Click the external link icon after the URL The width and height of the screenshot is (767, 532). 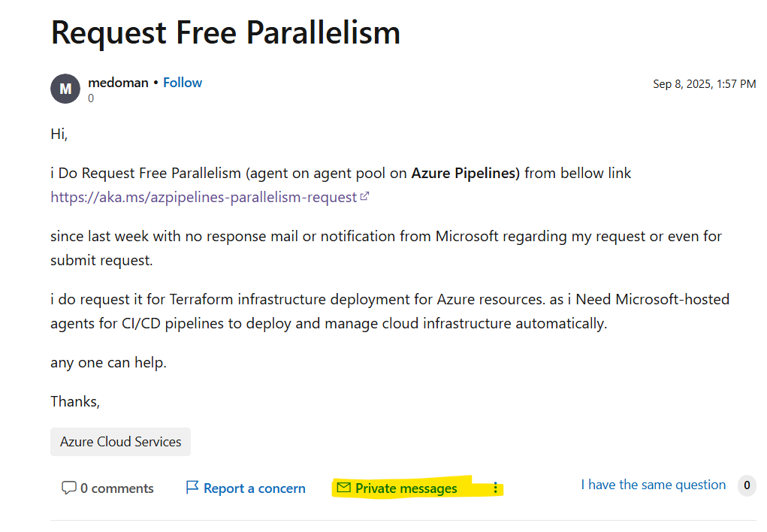click(x=365, y=197)
